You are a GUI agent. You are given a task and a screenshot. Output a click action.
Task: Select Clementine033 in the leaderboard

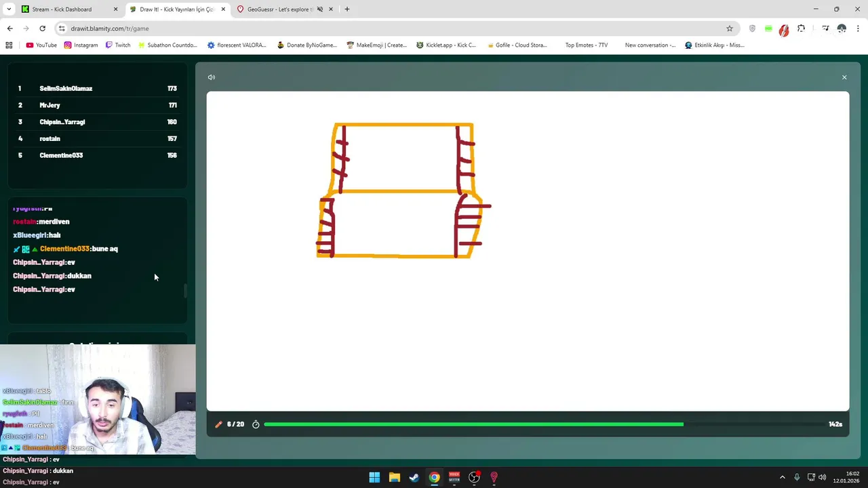click(x=97, y=155)
